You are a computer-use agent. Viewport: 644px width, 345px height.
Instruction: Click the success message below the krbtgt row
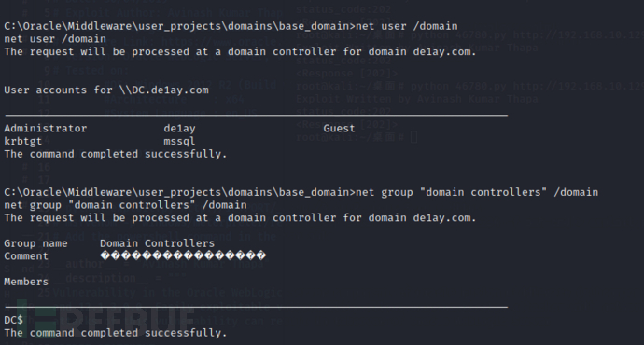point(116,154)
